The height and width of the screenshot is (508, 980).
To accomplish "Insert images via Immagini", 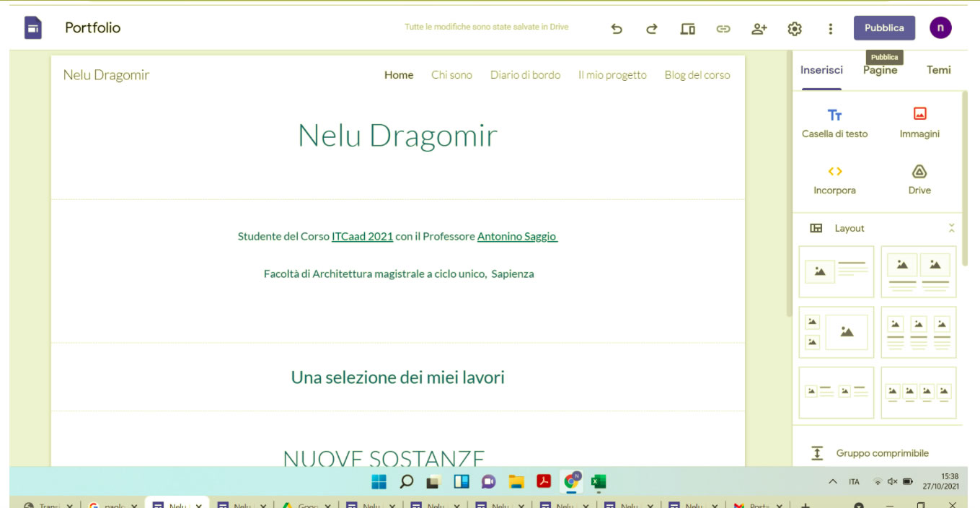I will pyautogui.click(x=919, y=123).
